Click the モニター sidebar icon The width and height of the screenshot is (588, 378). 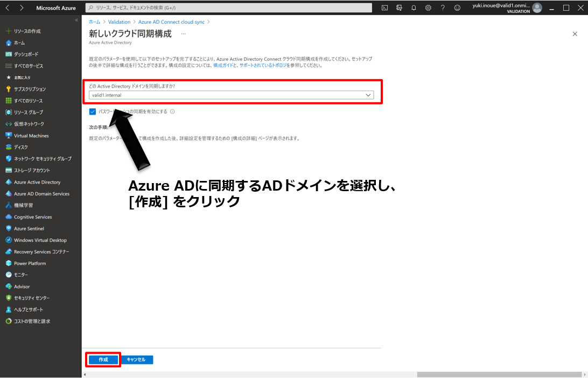coord(9,275)
